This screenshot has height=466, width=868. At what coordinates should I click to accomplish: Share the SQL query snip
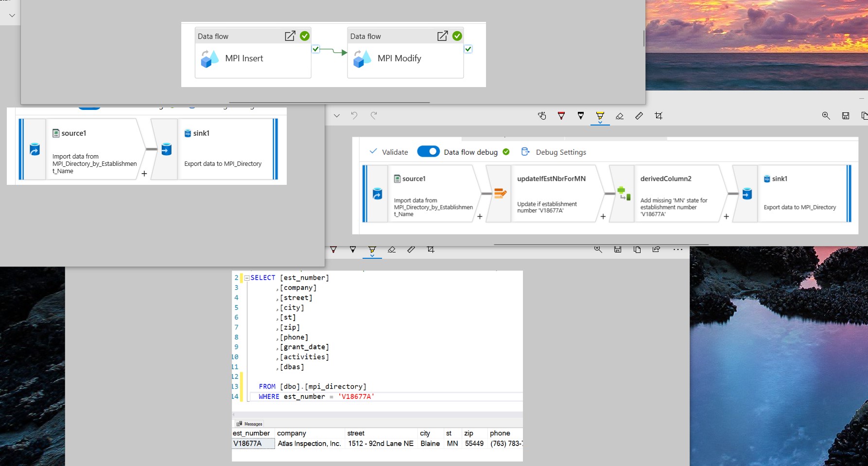point(657,250)
